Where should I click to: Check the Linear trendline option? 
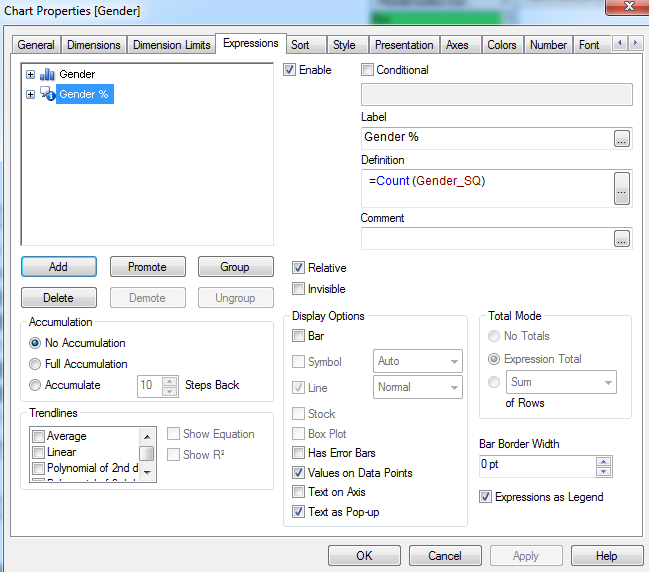tap(38, 452)
